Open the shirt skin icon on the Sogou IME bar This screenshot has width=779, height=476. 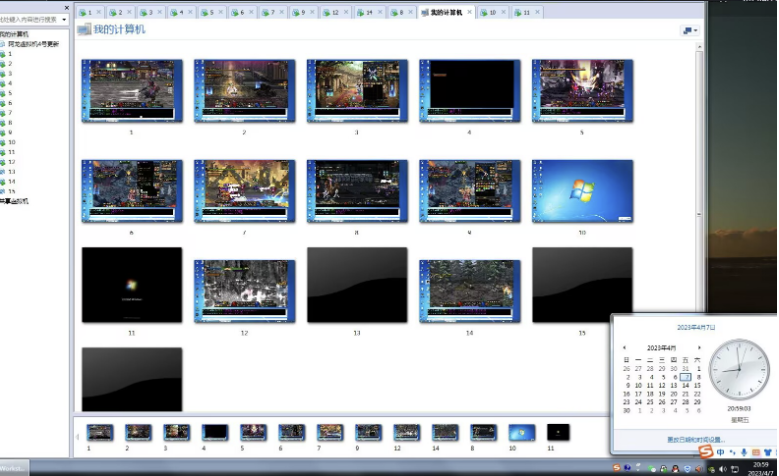coord(768,452)
